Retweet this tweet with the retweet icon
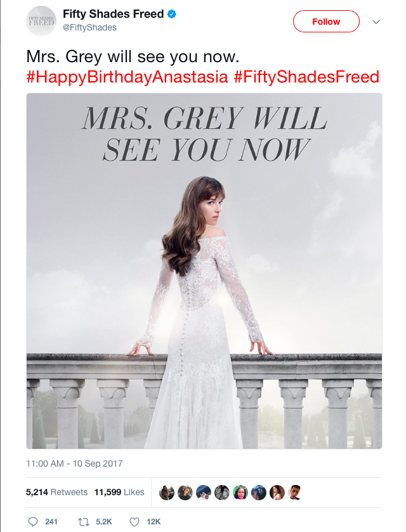 81,521
